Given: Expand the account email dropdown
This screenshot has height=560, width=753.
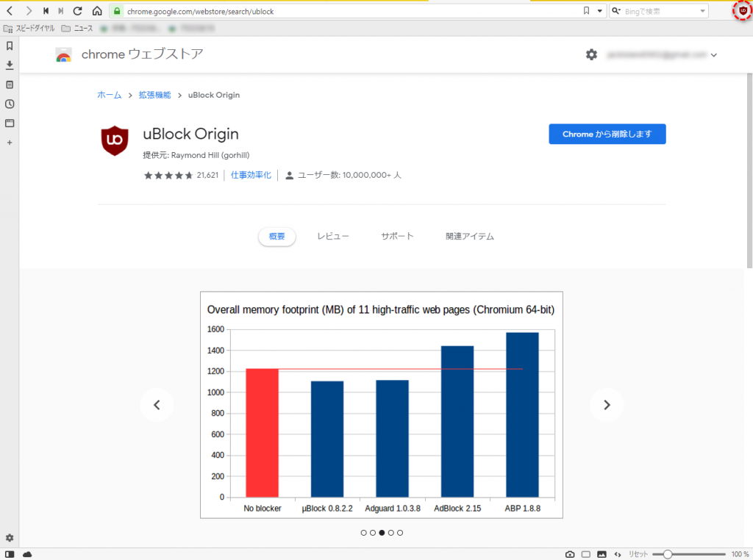Looking at the screenshot, I should (x=713, y=55).
